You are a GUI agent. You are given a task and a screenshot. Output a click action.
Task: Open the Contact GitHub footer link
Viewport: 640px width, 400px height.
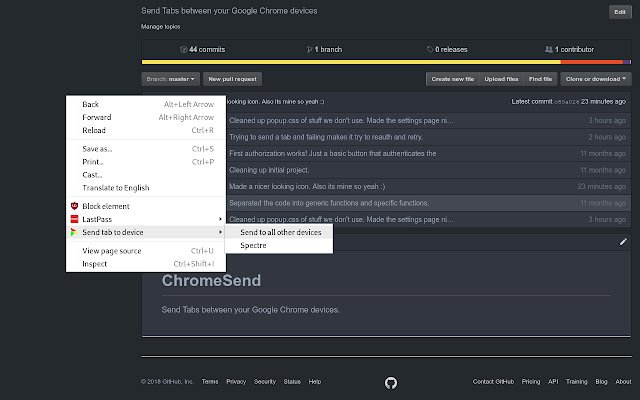coord(493,382)
